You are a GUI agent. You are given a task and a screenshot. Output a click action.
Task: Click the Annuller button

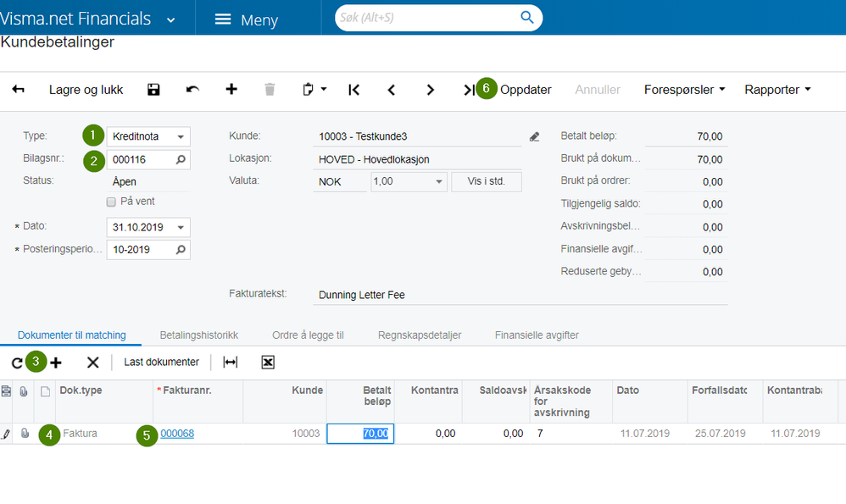598,90
